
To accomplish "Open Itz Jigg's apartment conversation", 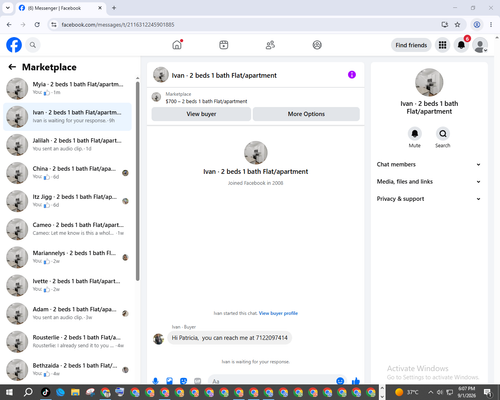I will 68,201.
